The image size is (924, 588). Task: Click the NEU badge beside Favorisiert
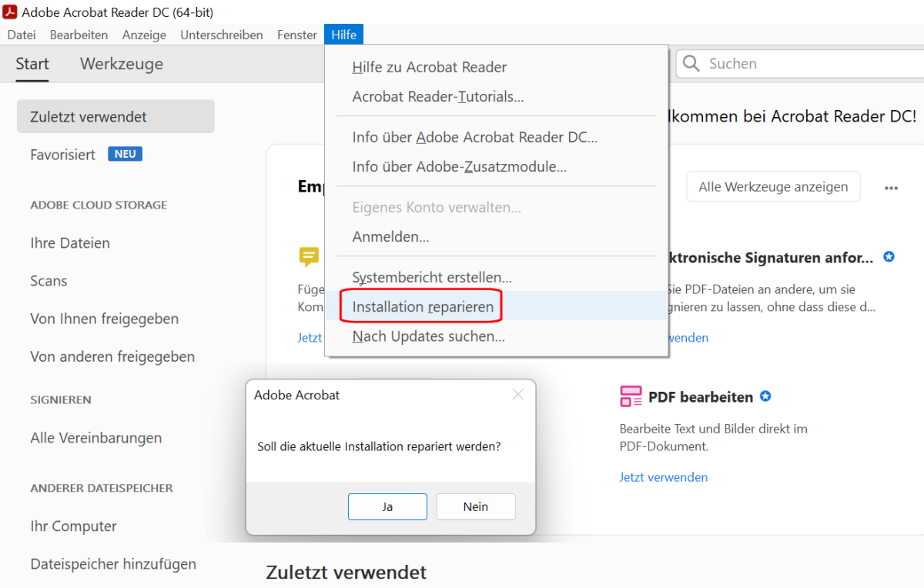pos(125,154)
